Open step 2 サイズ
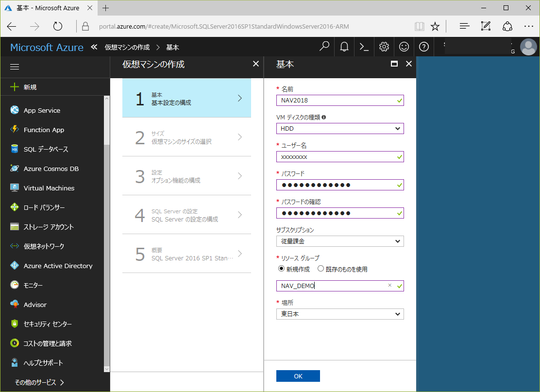The image size is (540, 392). pos(186,137)
